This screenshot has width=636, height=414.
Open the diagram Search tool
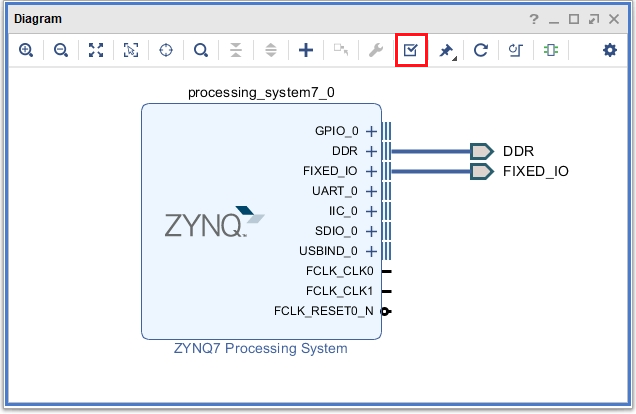201,50
